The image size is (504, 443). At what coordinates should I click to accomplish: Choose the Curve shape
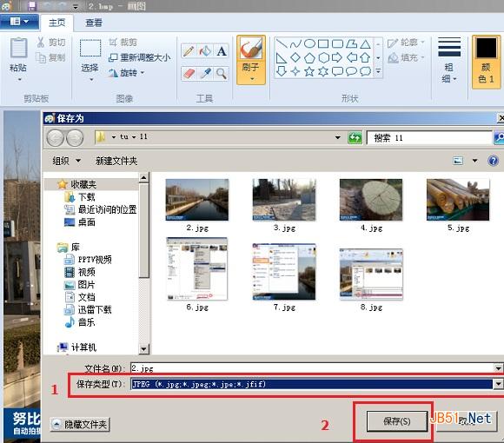pyautogui.click(x=295, y=43)
